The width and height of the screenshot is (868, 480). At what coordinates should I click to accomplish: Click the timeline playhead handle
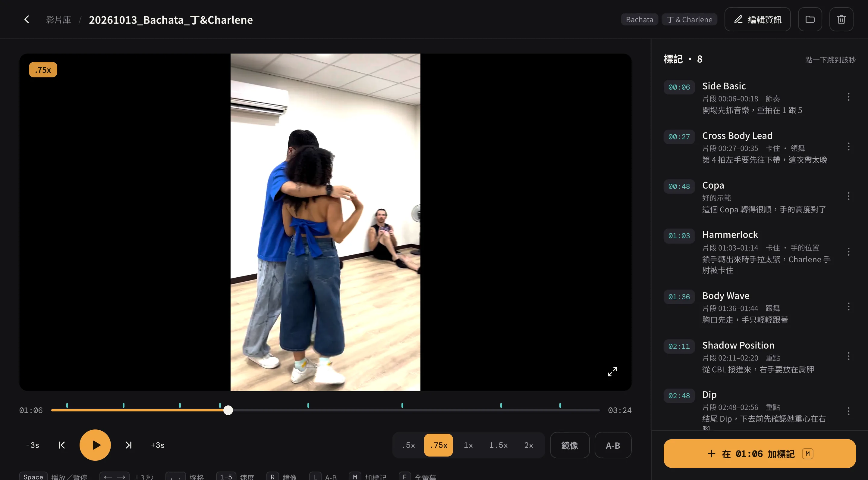coord(228,410)
